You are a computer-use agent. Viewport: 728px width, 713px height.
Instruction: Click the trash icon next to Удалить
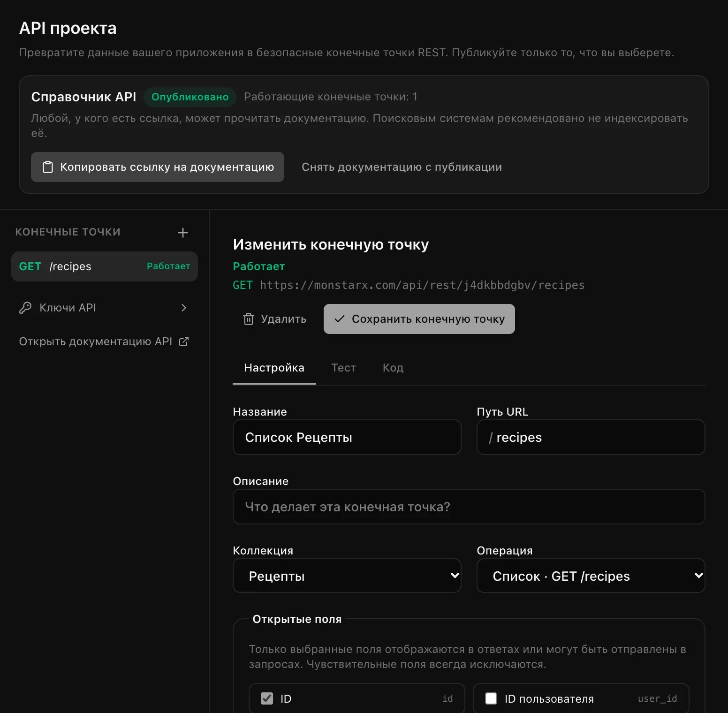tap(249, 319)
